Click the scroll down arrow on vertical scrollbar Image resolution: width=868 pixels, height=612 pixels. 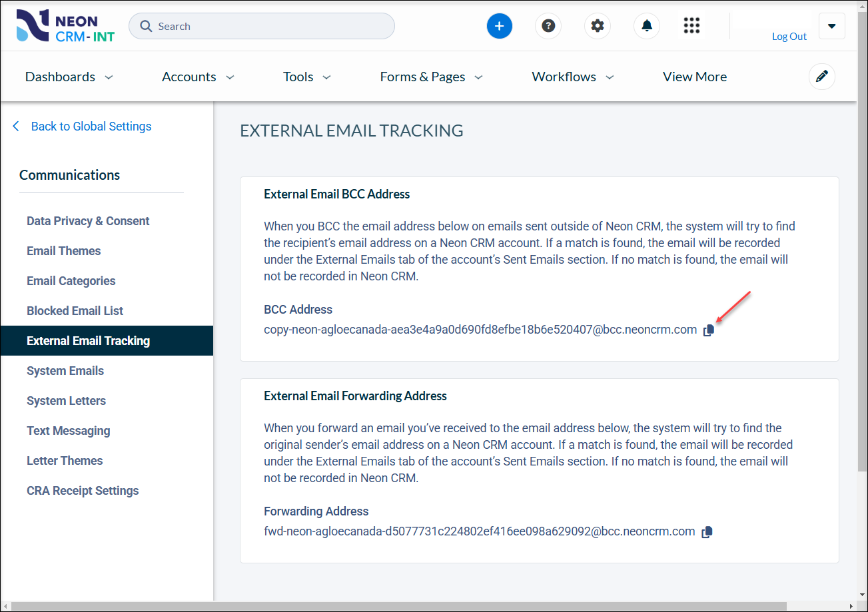click(x=862, y=595)
